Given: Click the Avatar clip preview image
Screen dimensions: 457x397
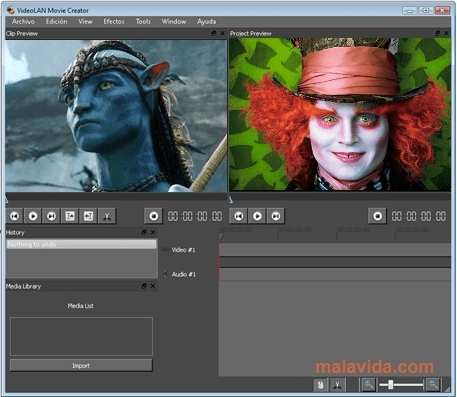Looking at the screenshot, I should pyautogui.click(x=116, y=116).
